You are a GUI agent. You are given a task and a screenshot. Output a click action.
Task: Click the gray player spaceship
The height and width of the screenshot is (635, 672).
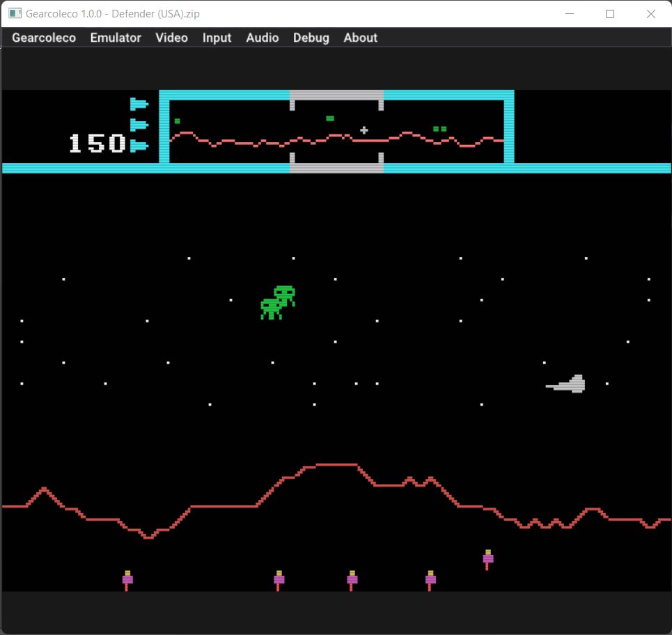click(x=565, y=384)
